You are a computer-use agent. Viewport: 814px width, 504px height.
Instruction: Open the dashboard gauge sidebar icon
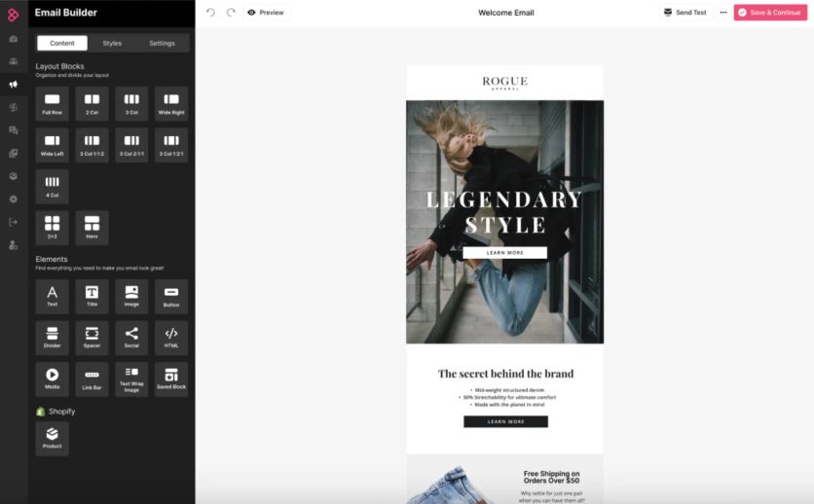click(14, 39)
